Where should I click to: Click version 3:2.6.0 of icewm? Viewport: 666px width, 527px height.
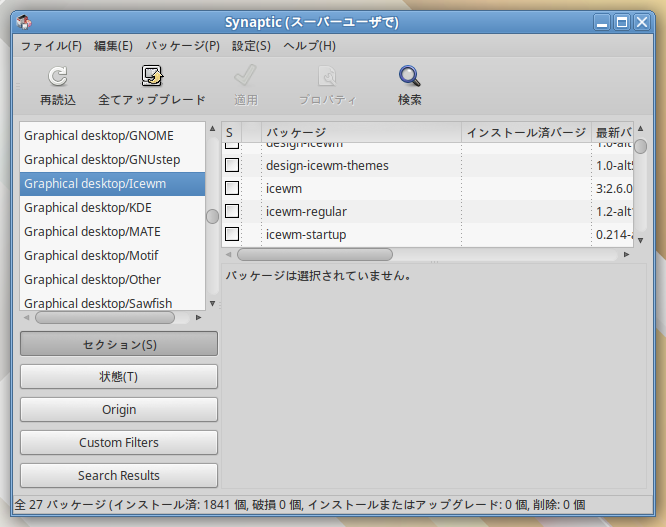(614, 189)
